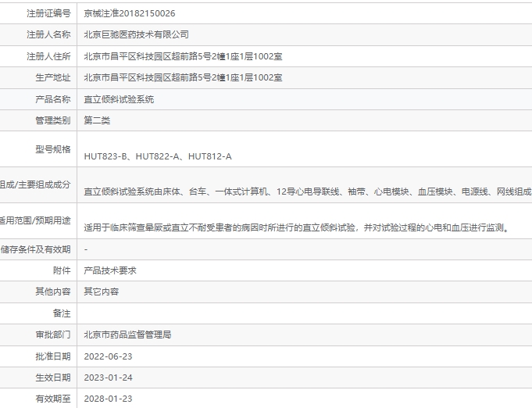This screenshot has width=532, height=408.
Task: Click the 注册人住所 label
Action: tap(48, 56)
